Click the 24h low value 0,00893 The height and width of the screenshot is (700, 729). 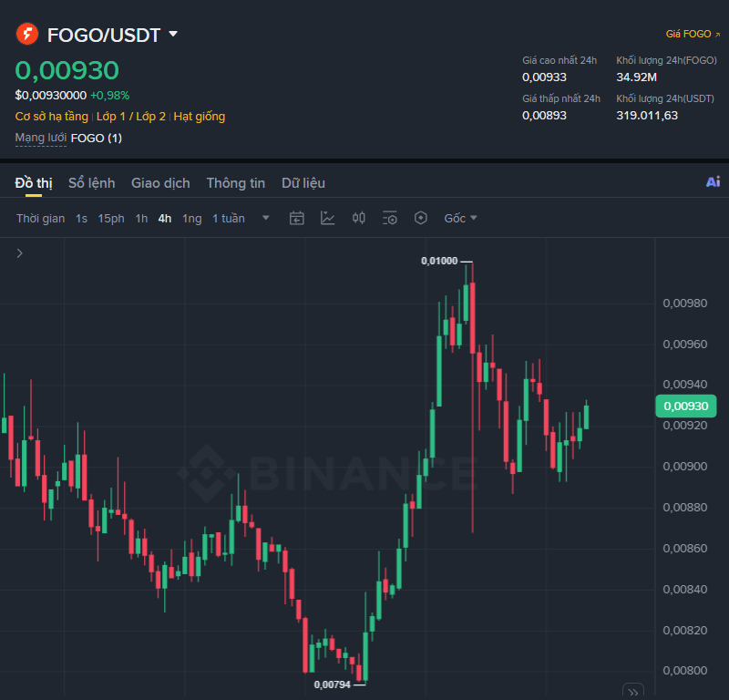(544, 116)
